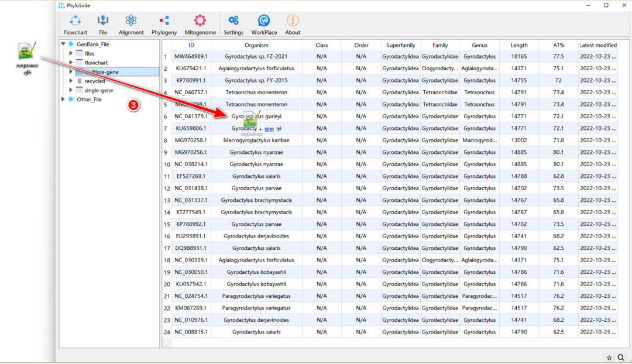Select the sequence.gb file on desktop

(x=27, y=59)
